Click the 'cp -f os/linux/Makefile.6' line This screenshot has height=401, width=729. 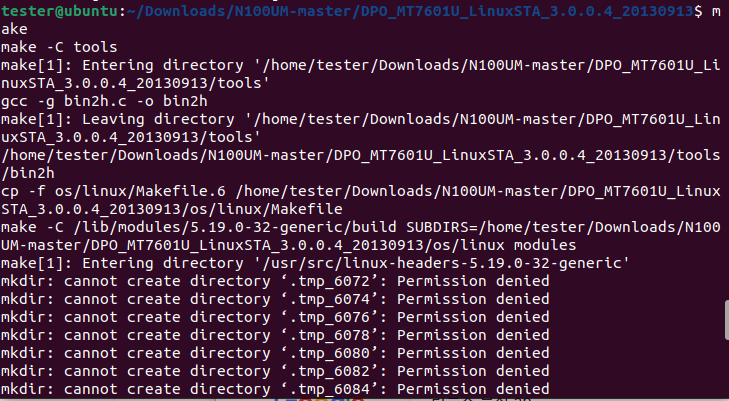point(361,191)
